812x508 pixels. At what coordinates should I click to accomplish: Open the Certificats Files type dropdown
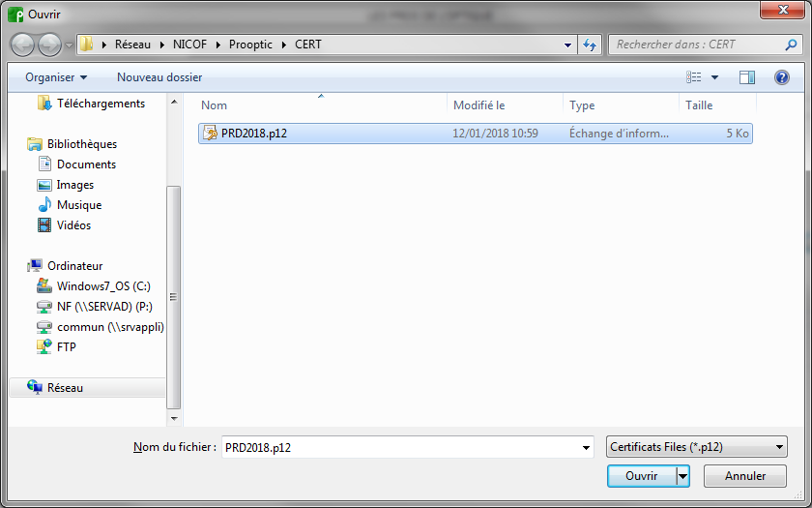coord(697,447)
